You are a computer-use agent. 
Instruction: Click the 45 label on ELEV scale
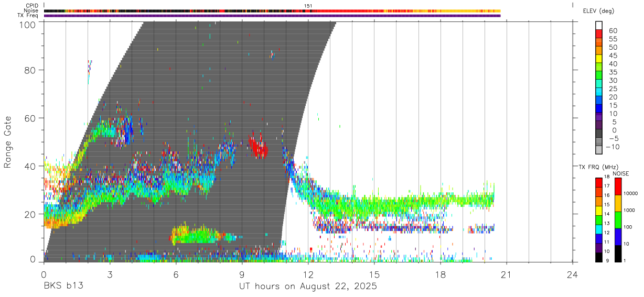click(612, 56)
